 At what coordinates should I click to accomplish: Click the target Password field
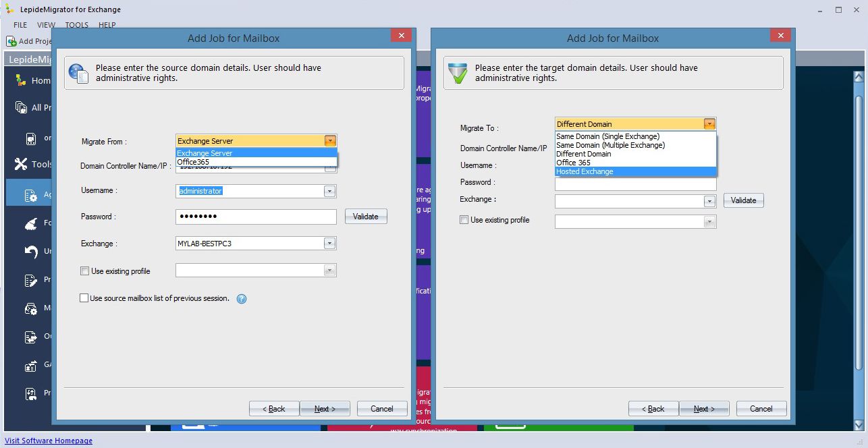click(x=635, y=184)
